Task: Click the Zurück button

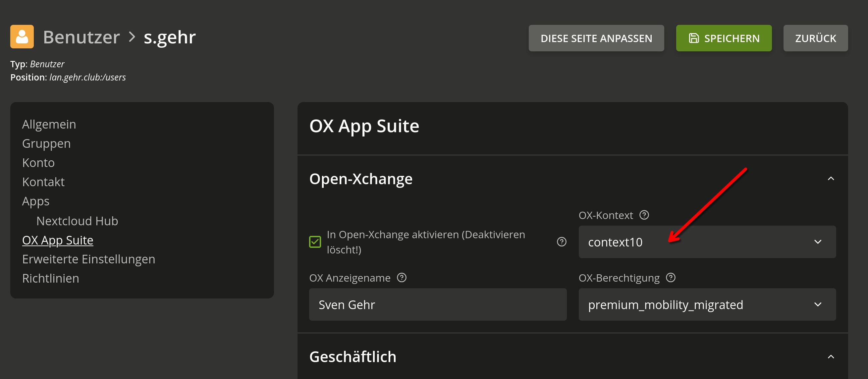Action: tap(815, 38)
